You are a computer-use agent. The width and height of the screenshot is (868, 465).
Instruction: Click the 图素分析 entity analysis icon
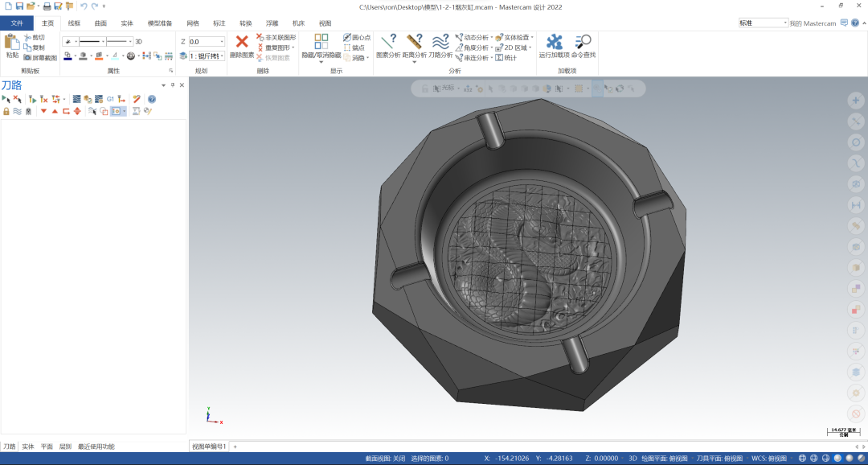click(x=388, y=42)
